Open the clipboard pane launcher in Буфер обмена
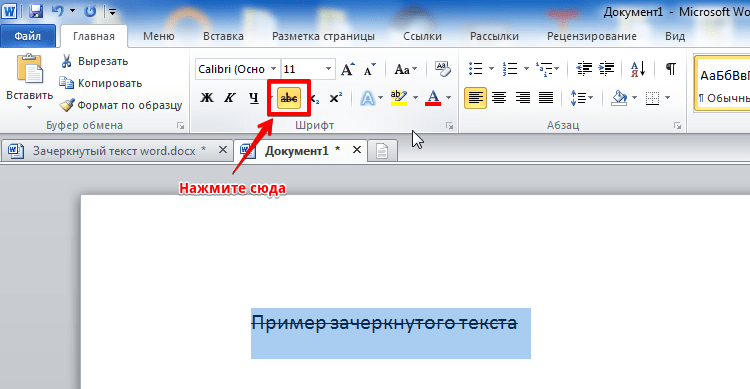Viewport: 750px width, 389px height. pyautogui.click(x=180, y=126)
